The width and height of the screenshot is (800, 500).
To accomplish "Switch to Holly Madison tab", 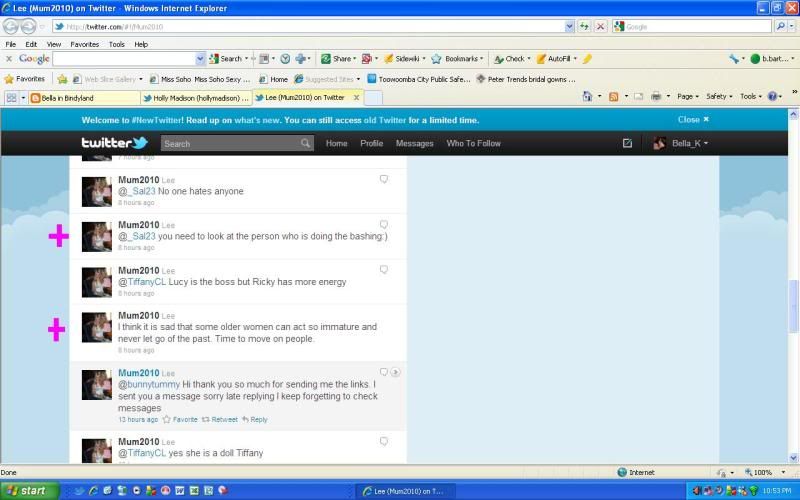I will click(196, 98).
